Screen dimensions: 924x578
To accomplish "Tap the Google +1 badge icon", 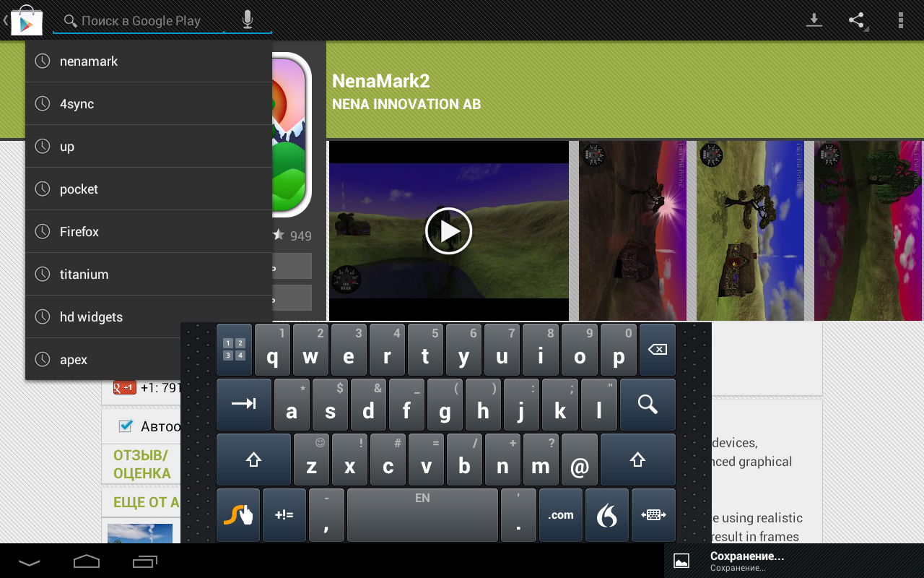I will click(124, 388).
